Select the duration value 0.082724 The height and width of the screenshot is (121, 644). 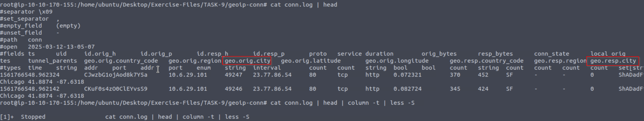(x=408, y=89)
